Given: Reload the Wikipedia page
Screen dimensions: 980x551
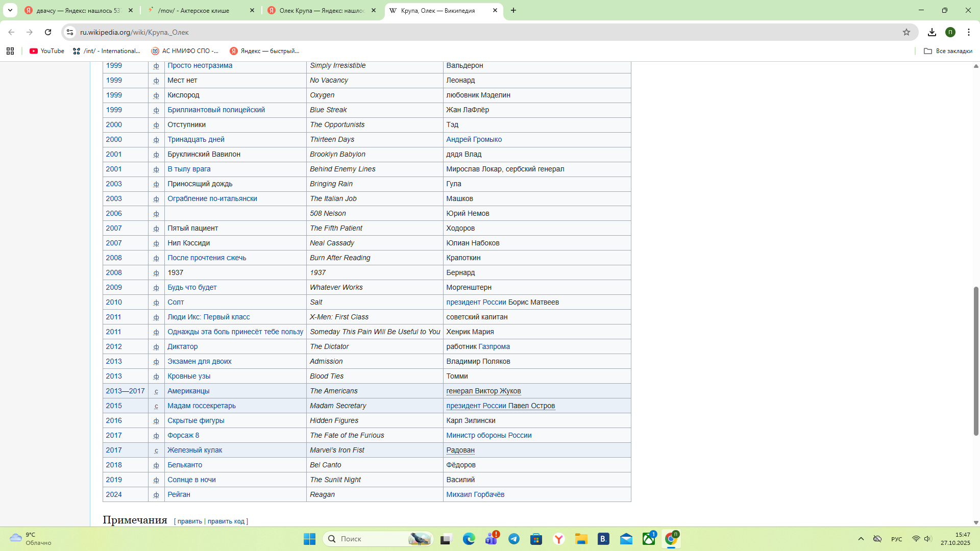Looking at the screenshot, I should click(x=48, y=32).
